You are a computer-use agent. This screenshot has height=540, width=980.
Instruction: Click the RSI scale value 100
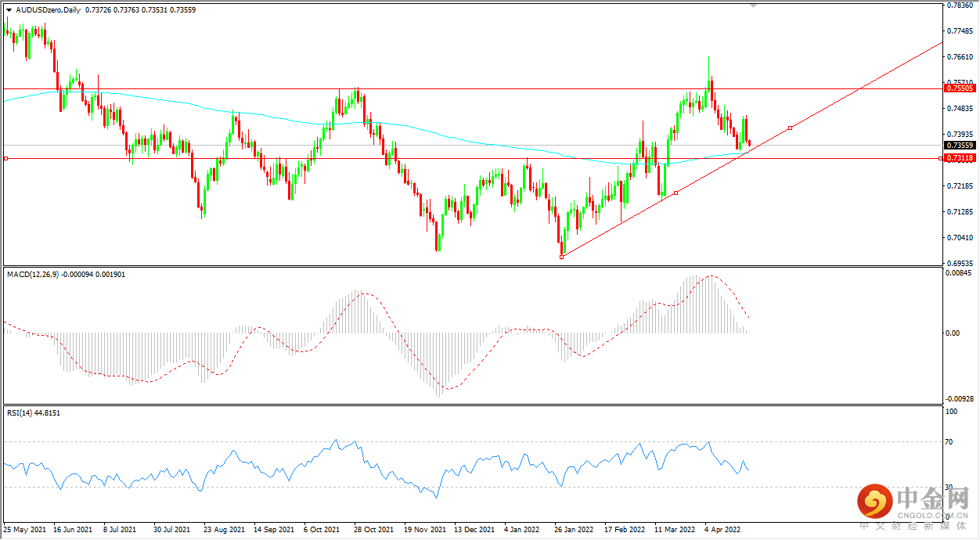[x=953, y=410]
